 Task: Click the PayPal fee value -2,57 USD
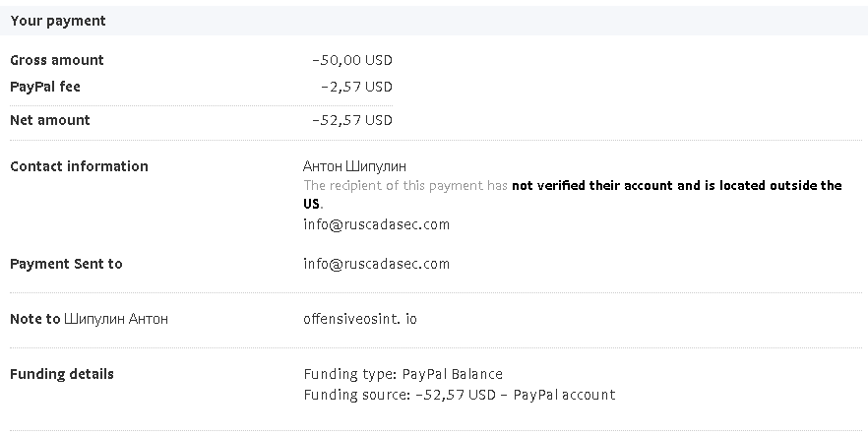tap(356, 87)
